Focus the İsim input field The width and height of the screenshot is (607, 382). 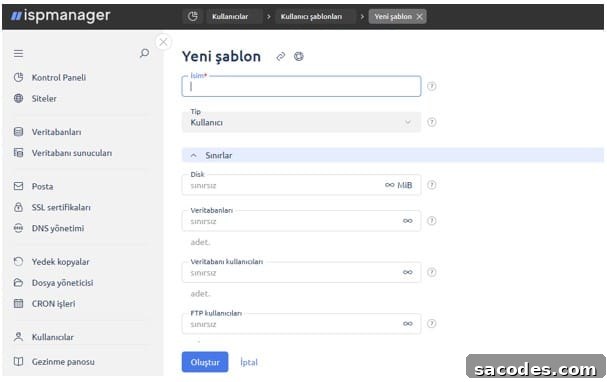[301, 86]
